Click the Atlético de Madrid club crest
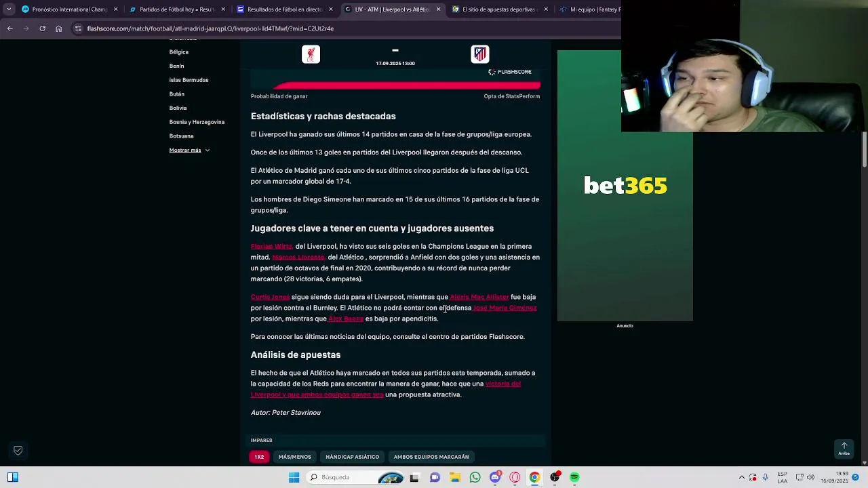This screenshot has width=868, height=488. [x=480, y=54]
